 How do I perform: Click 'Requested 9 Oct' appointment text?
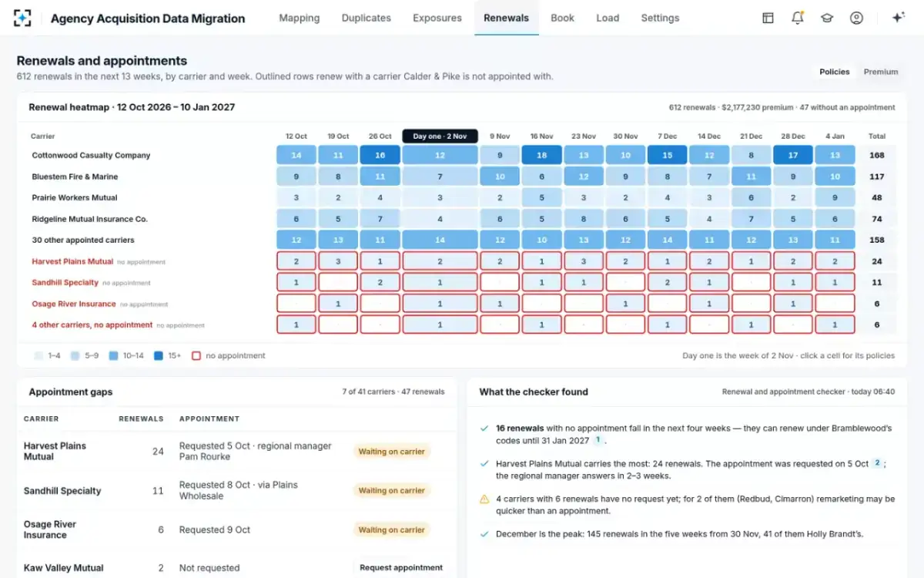tap(215, 530)
